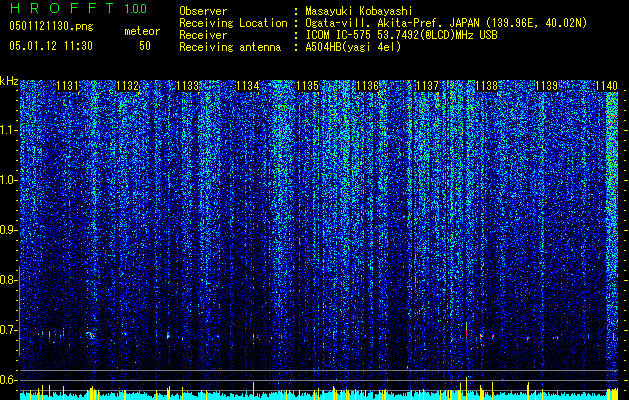Click the Receiving Location label

[x=233, y=23]
